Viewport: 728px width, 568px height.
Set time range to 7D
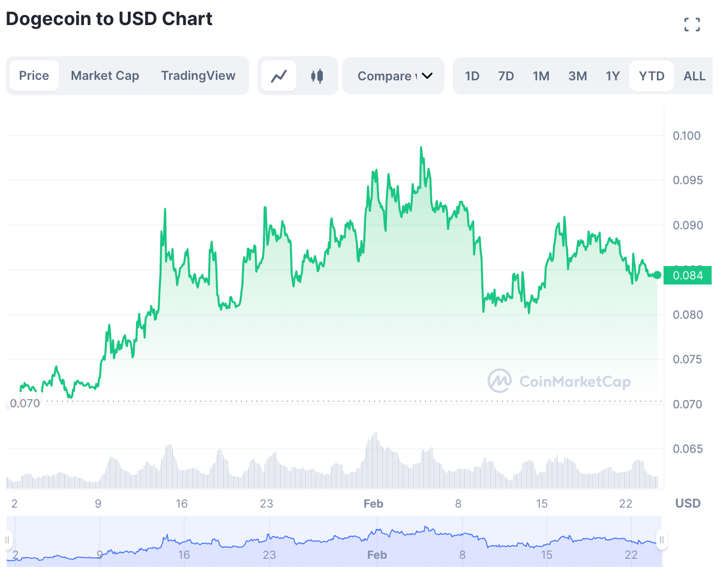click(x=505, y=76)
